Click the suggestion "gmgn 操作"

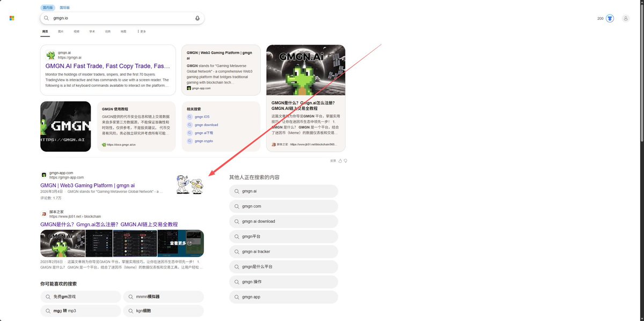click(x=283, y=281)
